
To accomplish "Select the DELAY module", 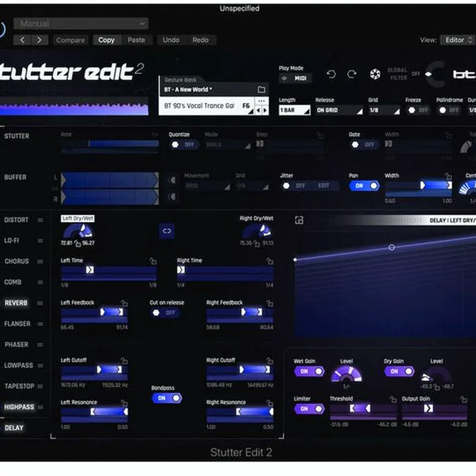I will pos(14,428).
